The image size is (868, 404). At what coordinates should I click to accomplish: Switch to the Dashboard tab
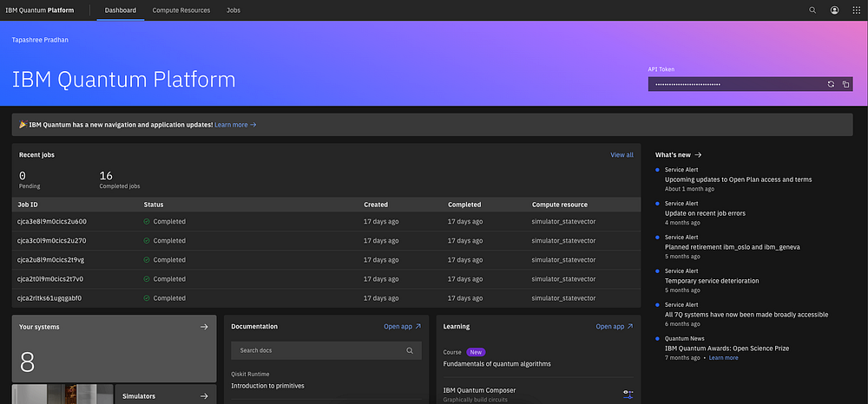tap(120, 10)
